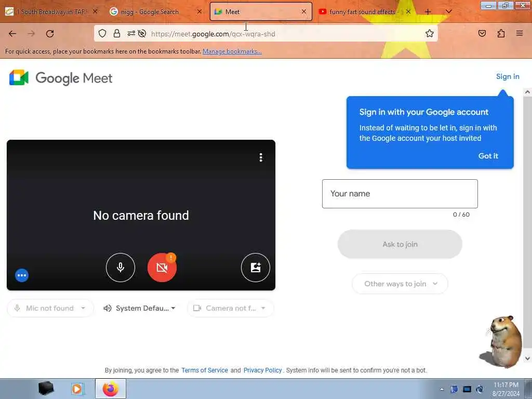This screenshot has height=399, width=532.
Task: Open the Extensions puzzle icon
Action: (501, 33)
